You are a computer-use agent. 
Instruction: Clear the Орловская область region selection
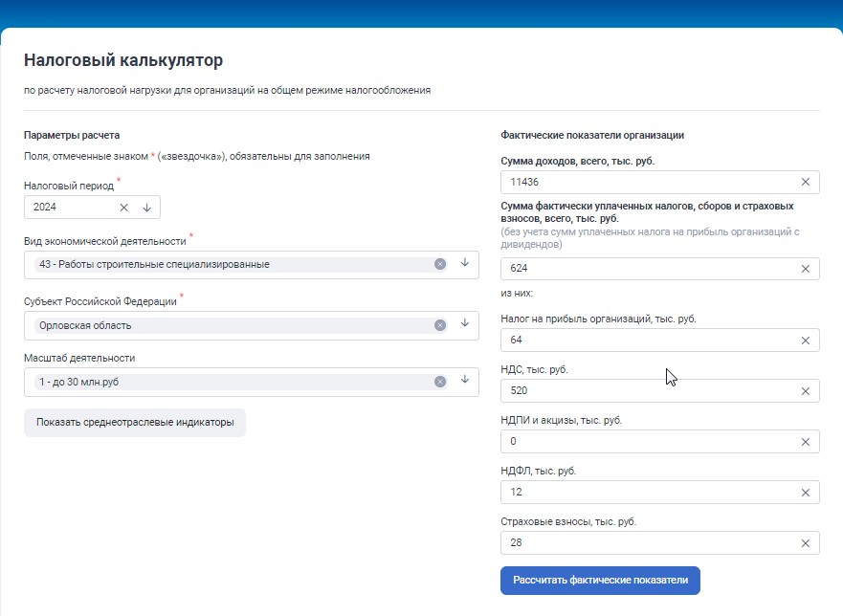tap(440, 325)
